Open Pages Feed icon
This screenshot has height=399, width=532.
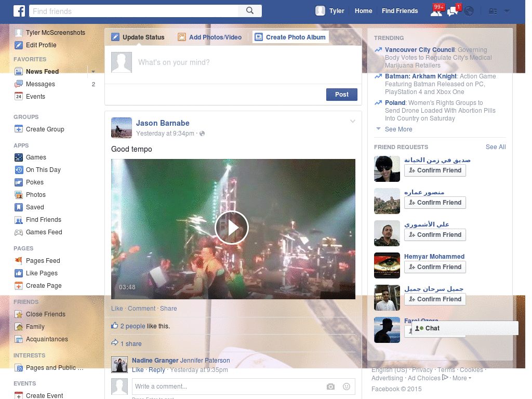(x=19, y=261)
